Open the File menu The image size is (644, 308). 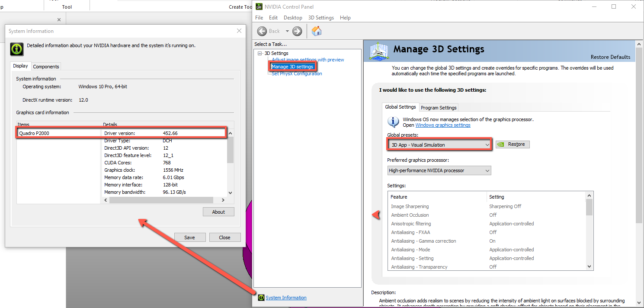[x=259, y=18]
